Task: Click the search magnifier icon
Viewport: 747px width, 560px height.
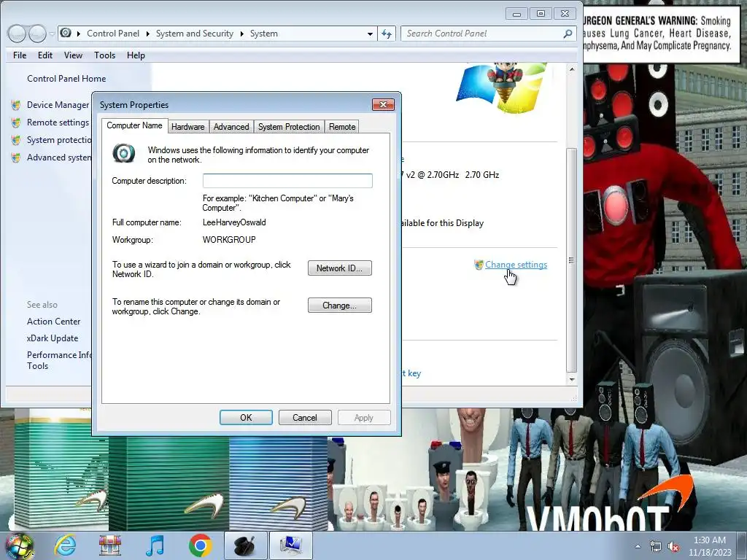Action: pos(568,34)
